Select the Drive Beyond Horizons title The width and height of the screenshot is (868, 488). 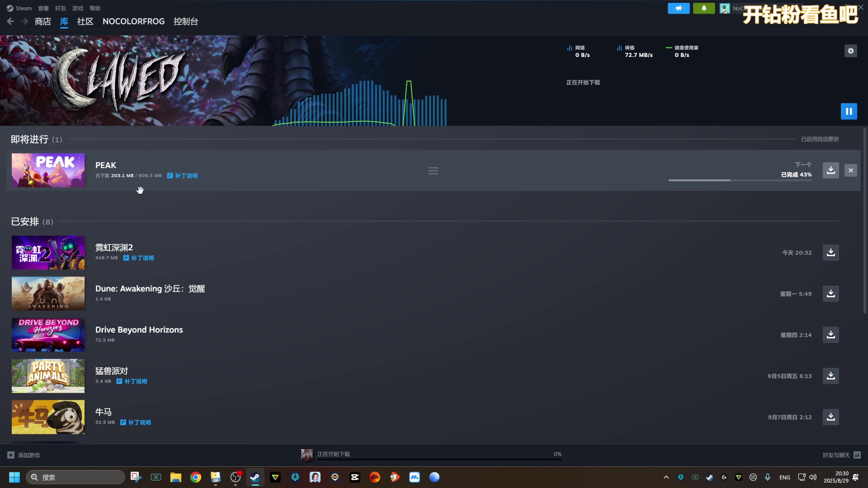(139, 330)
